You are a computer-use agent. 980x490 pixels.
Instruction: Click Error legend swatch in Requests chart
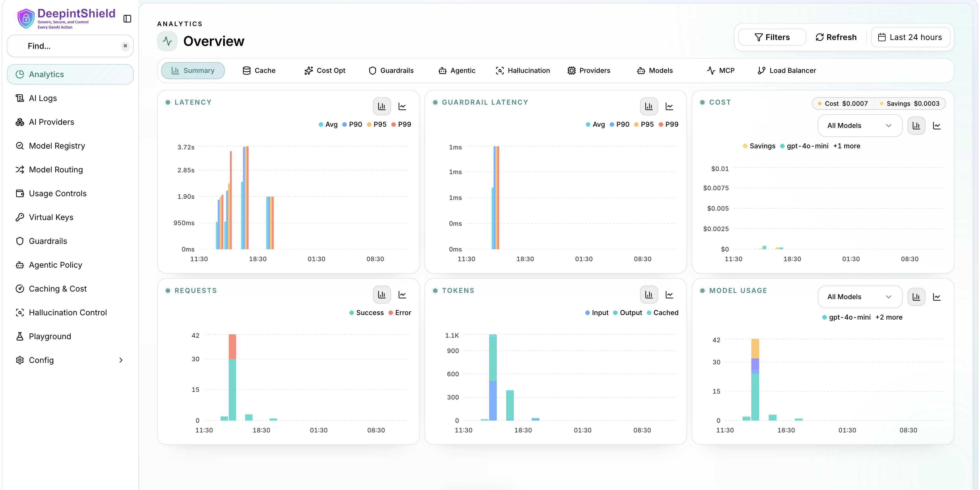(391, 313)
